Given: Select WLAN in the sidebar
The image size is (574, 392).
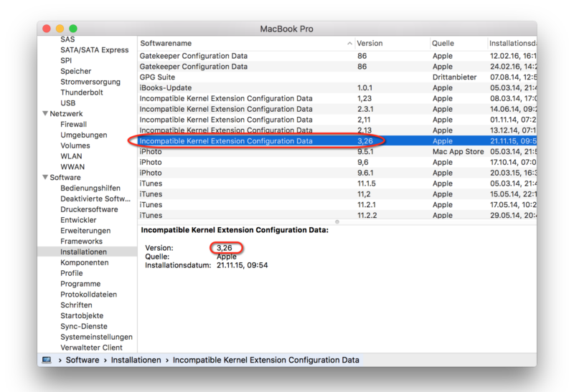Looking at the screenshot, I should coord(71,156).
